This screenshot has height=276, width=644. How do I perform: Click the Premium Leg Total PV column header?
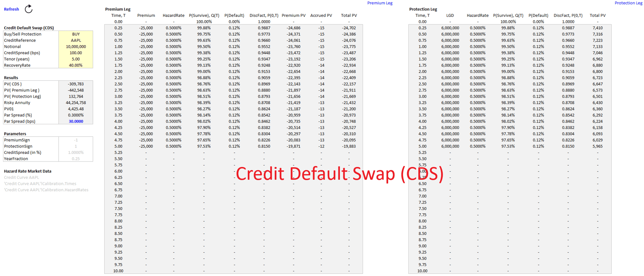(x=349, y=15)
